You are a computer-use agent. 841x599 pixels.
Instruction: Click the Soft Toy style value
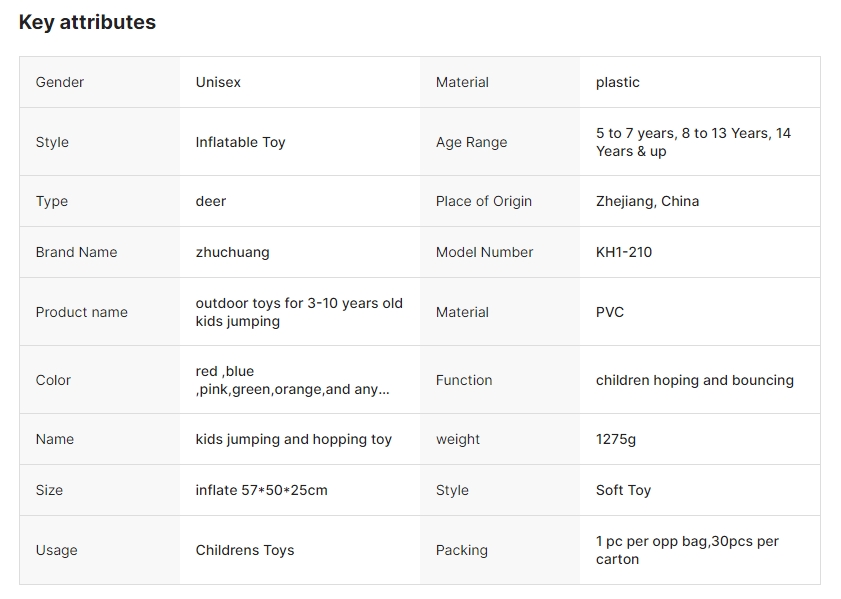pos(623,490)
